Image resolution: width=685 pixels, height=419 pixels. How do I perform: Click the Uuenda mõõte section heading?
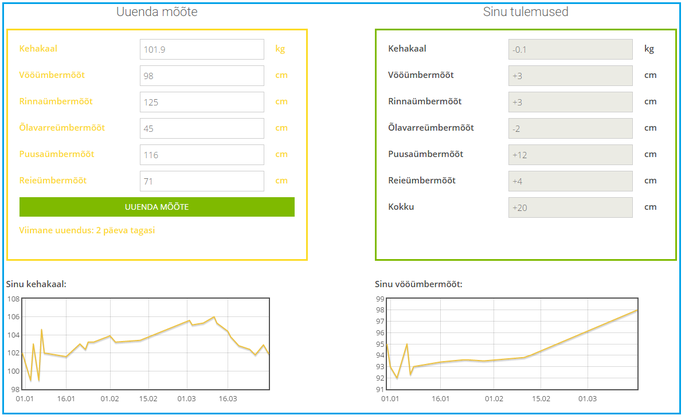[x=157, y=12]
